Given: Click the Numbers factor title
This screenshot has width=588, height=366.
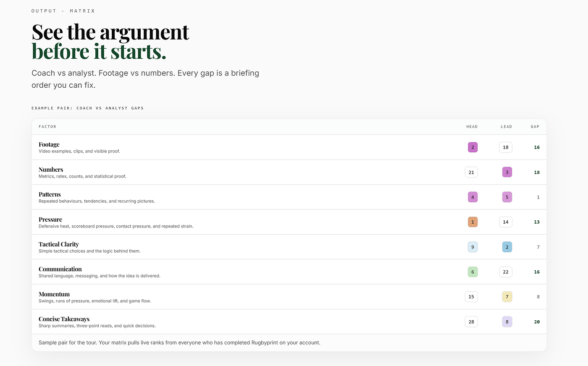Looking at the screenshot, I should click(51, 170).
